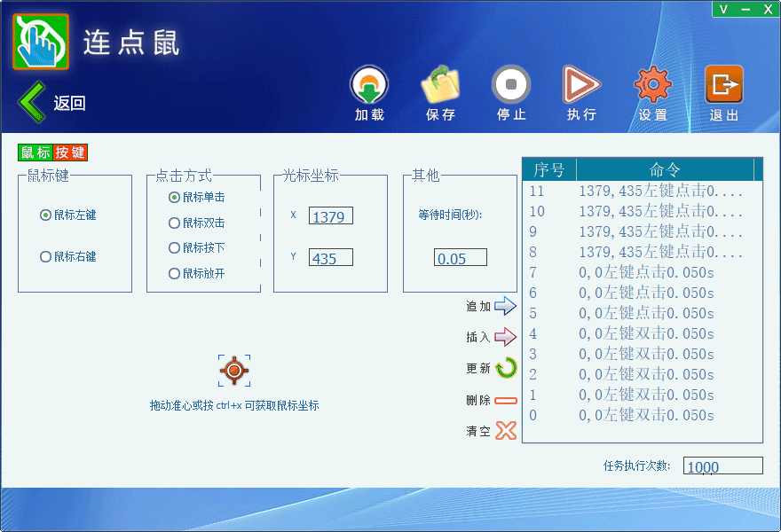
Task: Click the 删除 red minus icon
Action: pyautogui.click(x=506, y=400)
